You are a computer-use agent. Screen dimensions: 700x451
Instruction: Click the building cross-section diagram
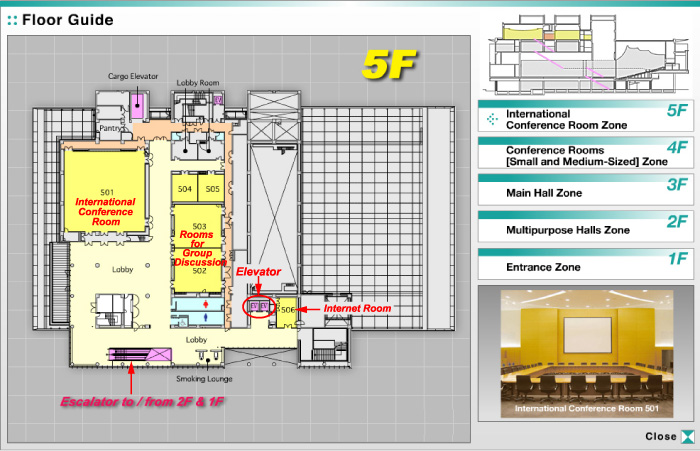click(588, 54)
